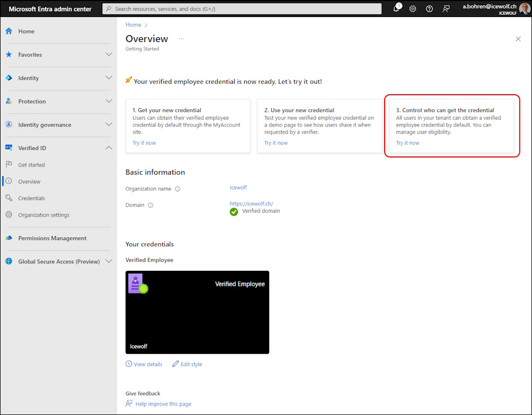Click the search magnifier icon
The image size is (532, 415).
coord(109,9)
